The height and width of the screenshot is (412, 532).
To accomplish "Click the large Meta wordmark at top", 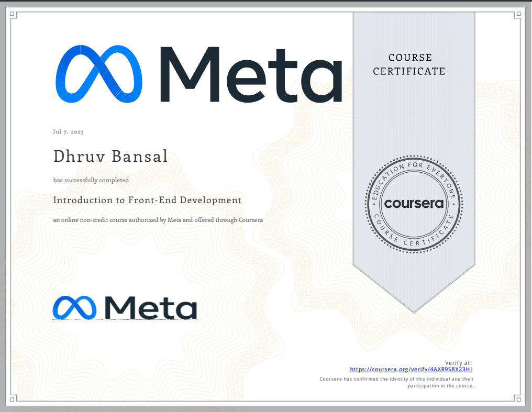I will point(251,75).
